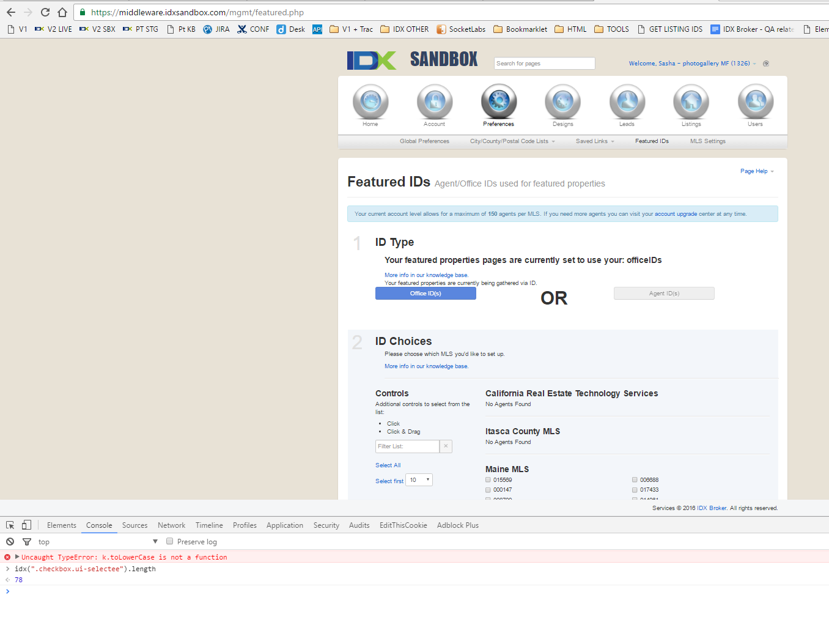
Task: Go to Global Preferences submenu
Action: click(424, 141)
